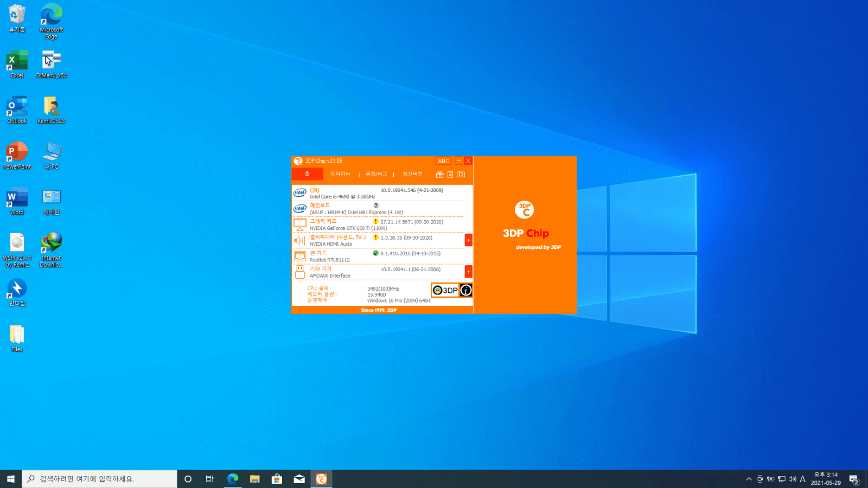Click the warning icon on the audio driver

coord(375,237)
